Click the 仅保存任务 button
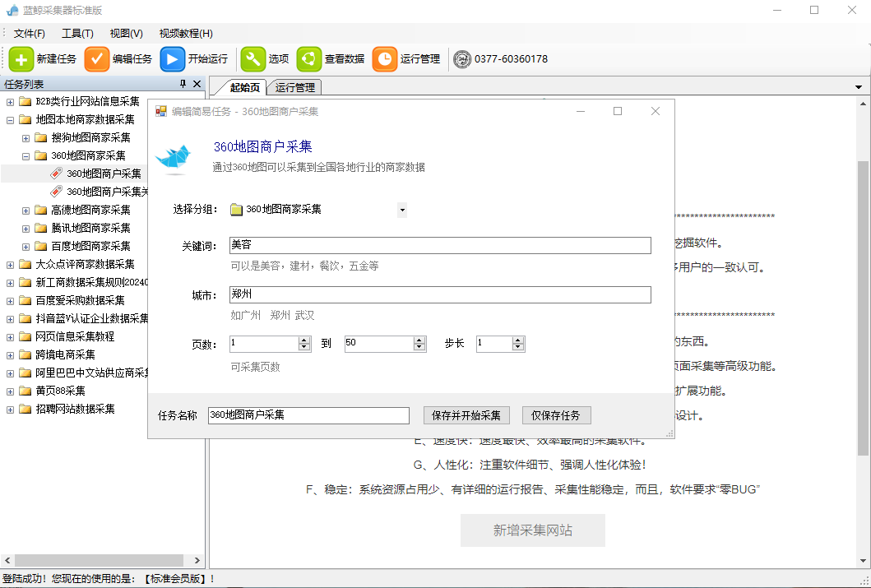The width and height of the screenshot is (871, 588). (x=556, y=415)
